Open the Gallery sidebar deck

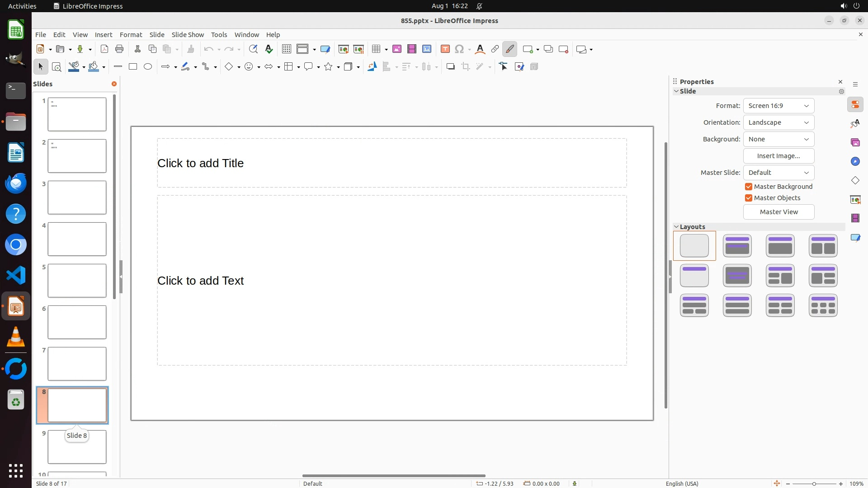click(x=855, y=143)
